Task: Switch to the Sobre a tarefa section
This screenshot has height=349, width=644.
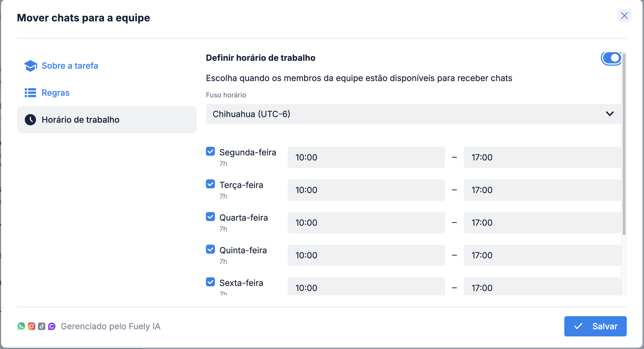Action: pyautogui.click(x=70, y=66)
